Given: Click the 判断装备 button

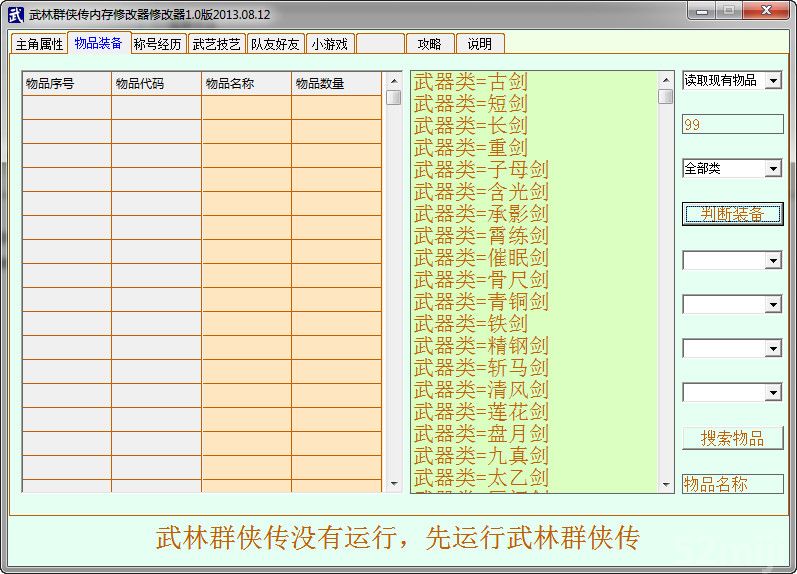Looking at the screenshot, I should pos(732,214).
